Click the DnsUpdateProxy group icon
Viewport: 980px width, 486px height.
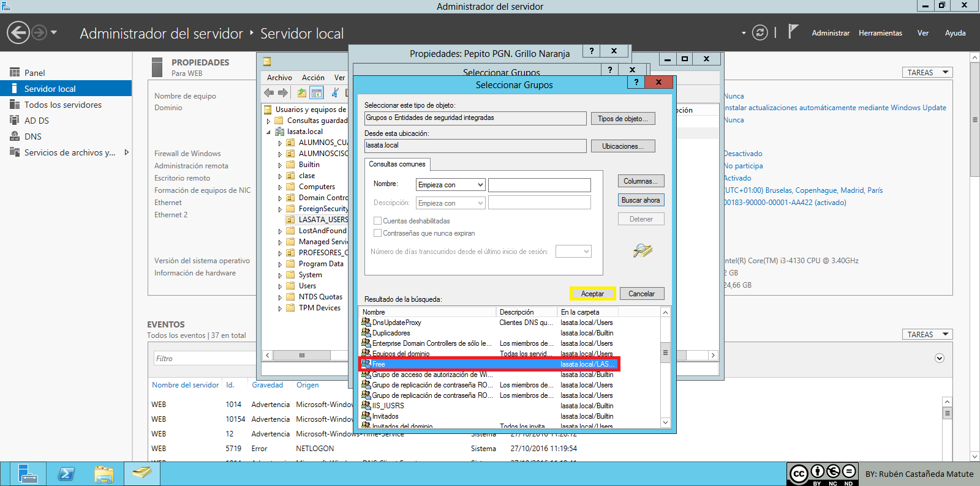366,322
